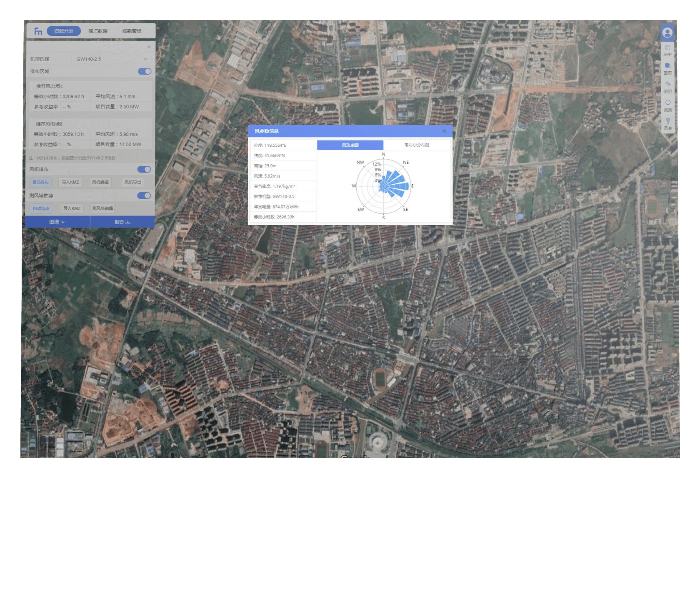700x604 pixels.
Task: Click the 风机导出 button
Action: 133,182
